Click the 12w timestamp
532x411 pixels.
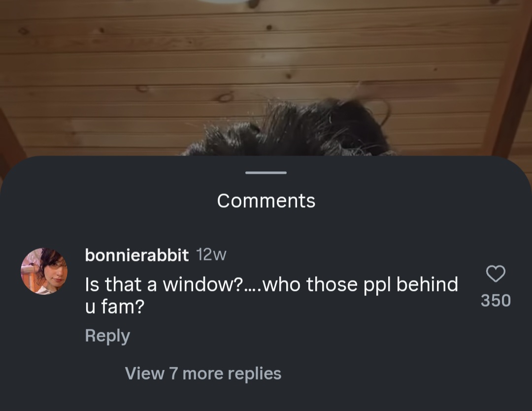click(x=211, y=255)
